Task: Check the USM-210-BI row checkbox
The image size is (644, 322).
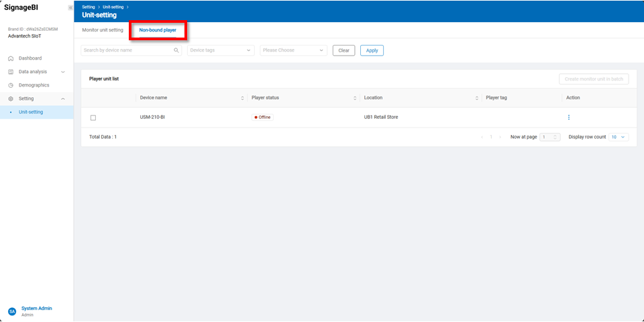Action: 93,117
